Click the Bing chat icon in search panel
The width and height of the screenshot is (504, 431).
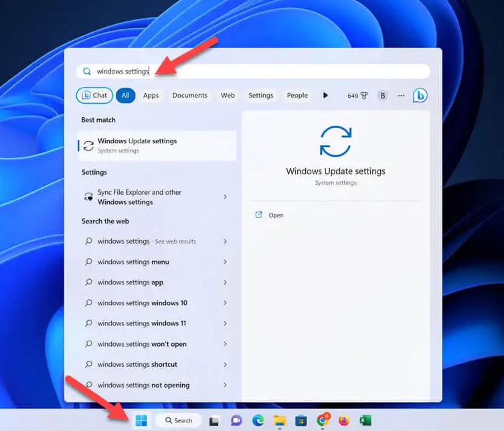click(x=420, y=96)
